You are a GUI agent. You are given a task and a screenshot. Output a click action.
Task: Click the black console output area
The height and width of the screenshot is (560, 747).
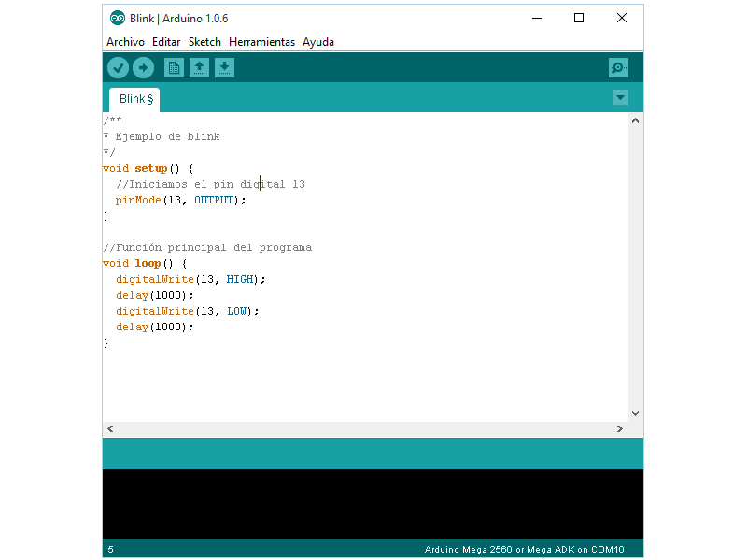click(x=373, y=504)
